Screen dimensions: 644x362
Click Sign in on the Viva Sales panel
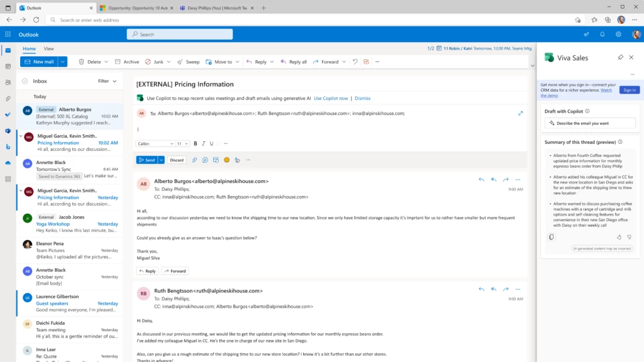[629, 90]
